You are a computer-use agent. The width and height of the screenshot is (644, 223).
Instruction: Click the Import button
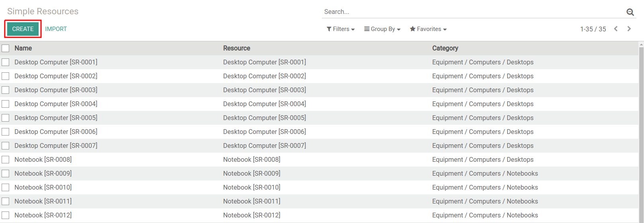click(56, 29)
